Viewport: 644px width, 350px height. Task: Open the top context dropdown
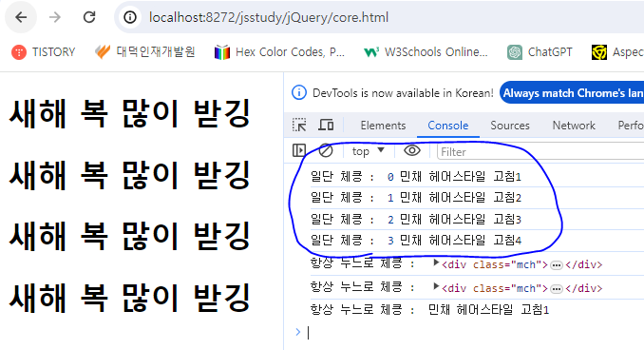tap(368, 151)
